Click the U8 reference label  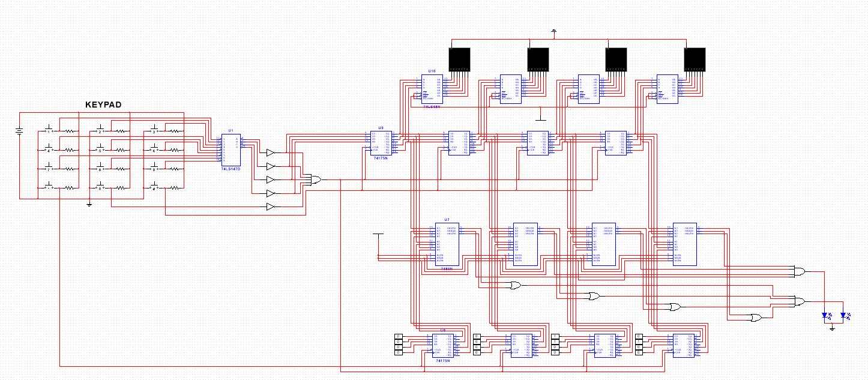coord(443,330)
